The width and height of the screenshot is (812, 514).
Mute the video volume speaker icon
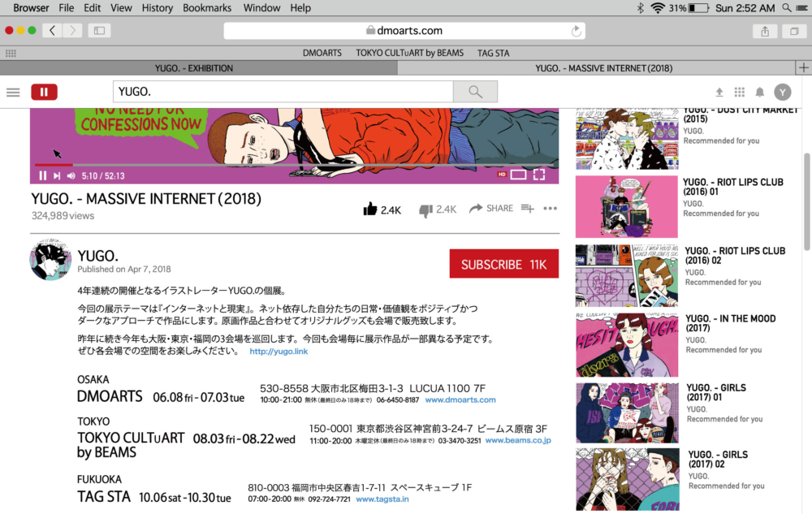(71, 175)
